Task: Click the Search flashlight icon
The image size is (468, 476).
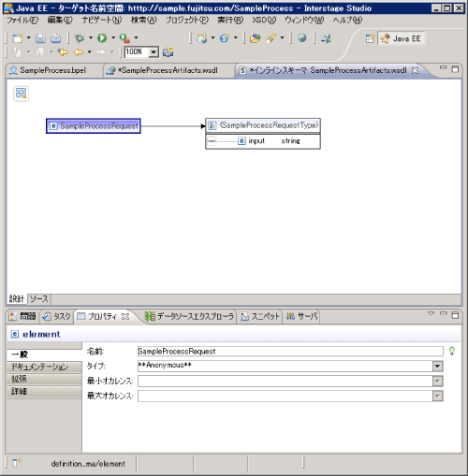Action: point(271,38)
